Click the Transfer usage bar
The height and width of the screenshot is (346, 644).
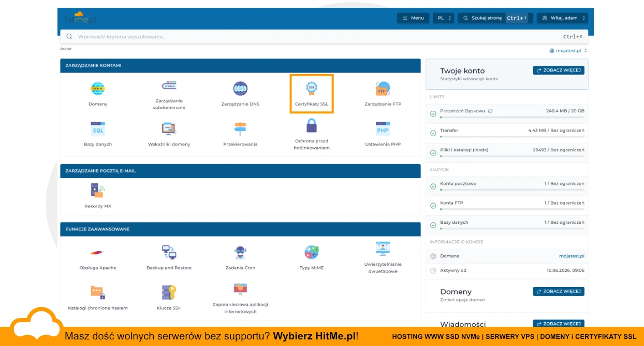(512, 137)
